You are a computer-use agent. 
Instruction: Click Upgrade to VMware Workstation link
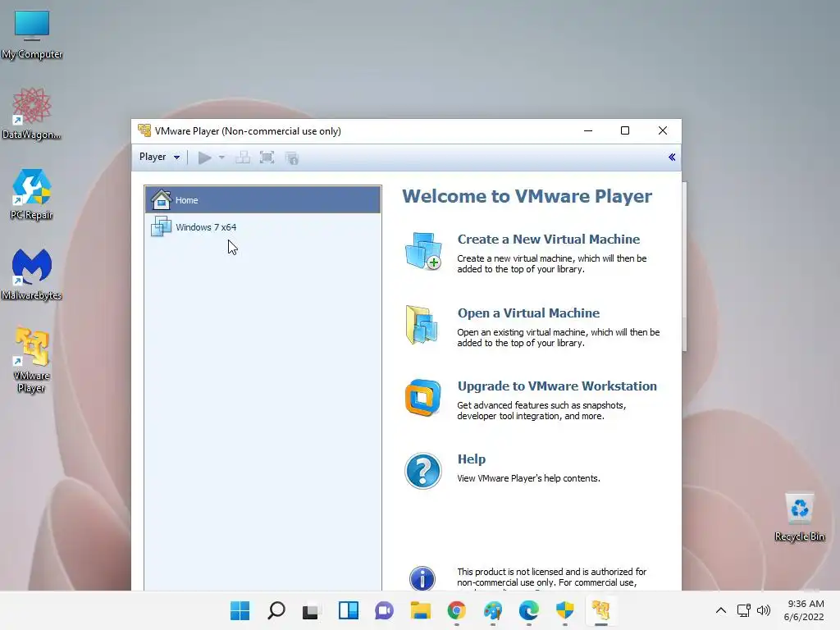coord(557,386)
